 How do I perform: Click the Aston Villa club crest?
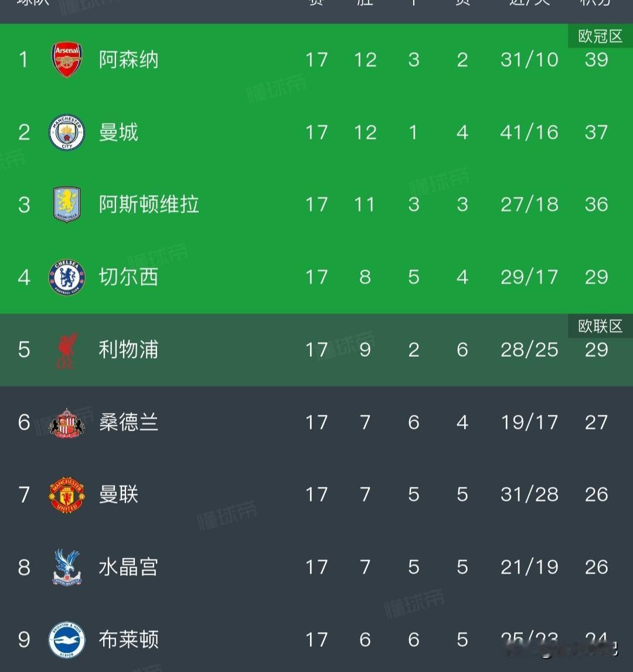67,204
